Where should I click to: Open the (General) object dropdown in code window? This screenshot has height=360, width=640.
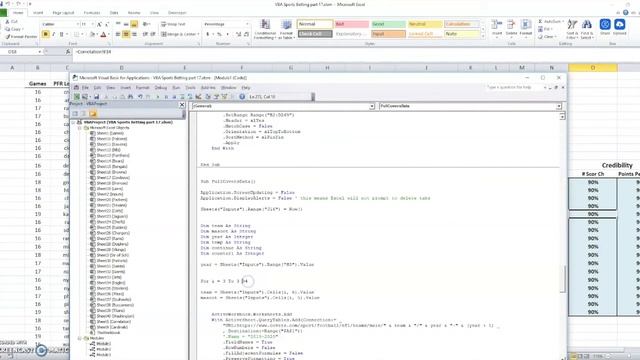pyautogui.click(x=372, y=106)
